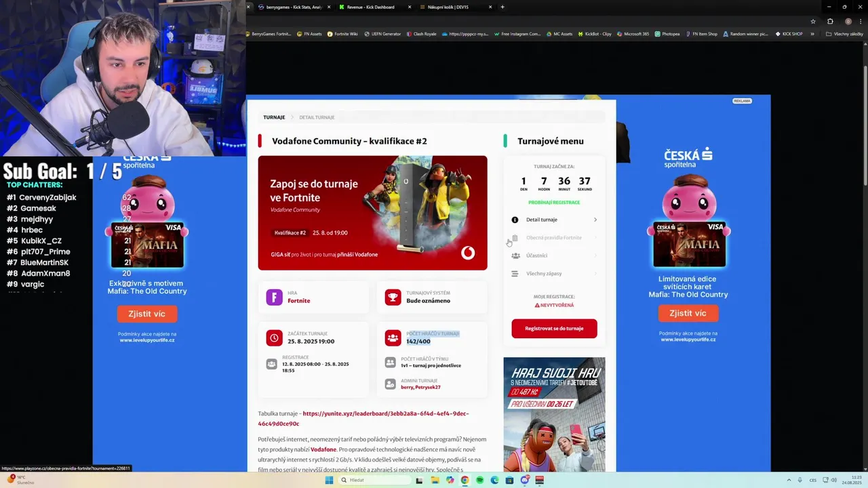
Task: Click the clock start time icon
Action: pos(274,338)
